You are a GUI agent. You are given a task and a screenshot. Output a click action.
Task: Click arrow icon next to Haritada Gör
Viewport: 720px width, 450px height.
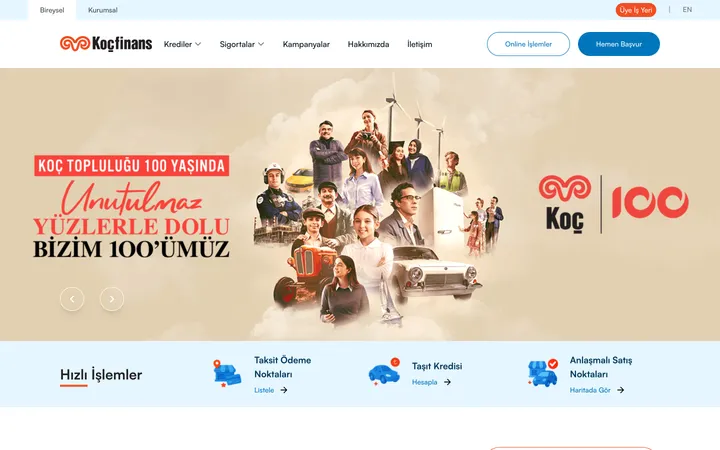620,390
